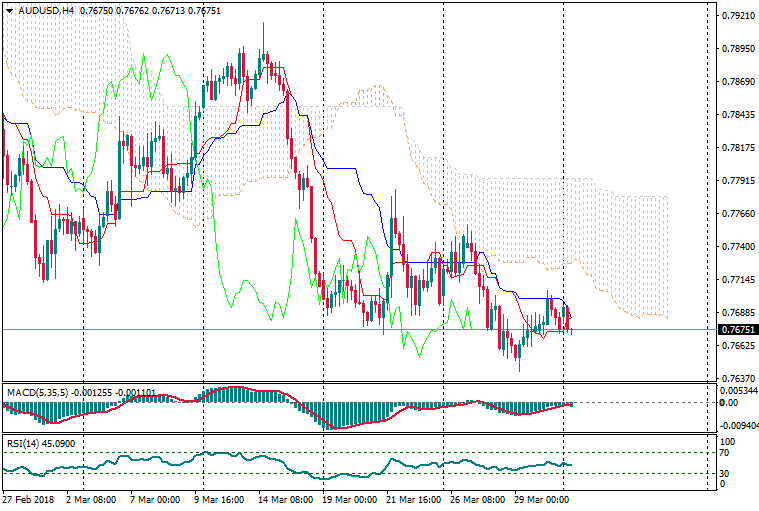Click the 14 Mar 08:00 time label
The width and height of the screenshot is (759, 511).
285,498
